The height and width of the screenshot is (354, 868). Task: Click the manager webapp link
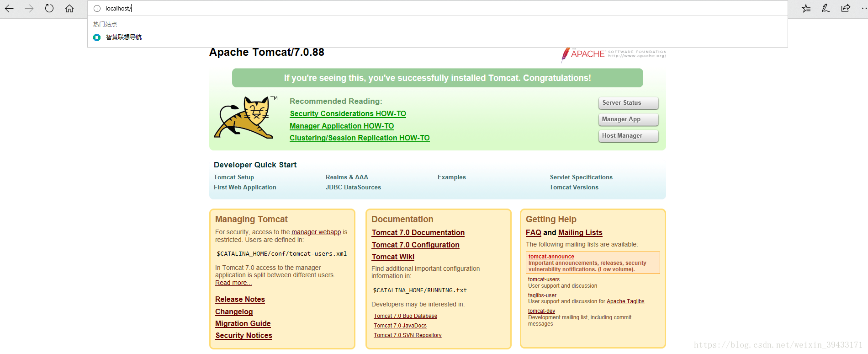tap(316, 232)
